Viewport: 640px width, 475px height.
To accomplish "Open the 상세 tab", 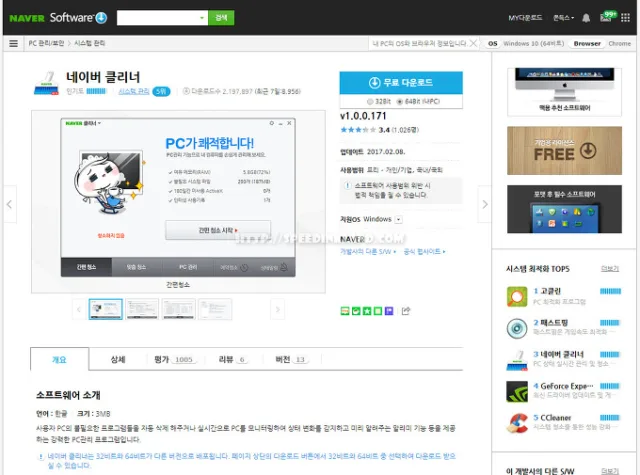I will [118, 359].
